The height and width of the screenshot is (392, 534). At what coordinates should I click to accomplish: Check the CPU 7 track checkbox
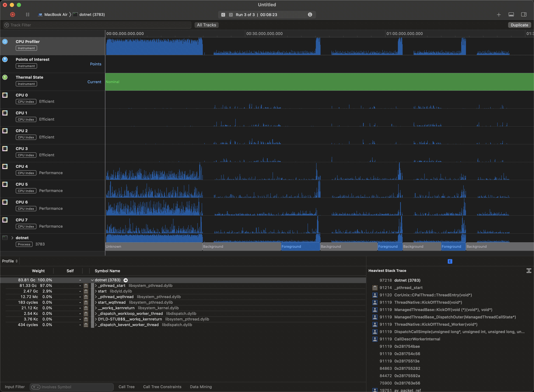click(x=5, y=220)
